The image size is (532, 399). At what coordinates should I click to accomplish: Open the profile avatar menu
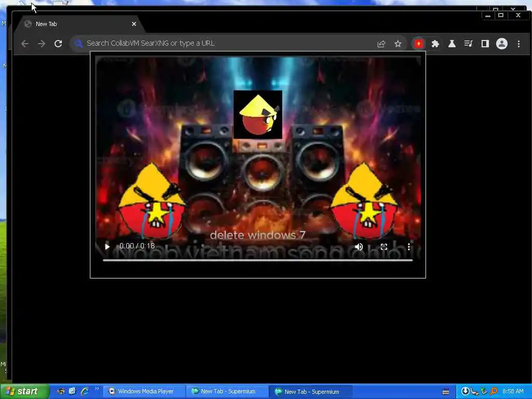coord(502,44)
